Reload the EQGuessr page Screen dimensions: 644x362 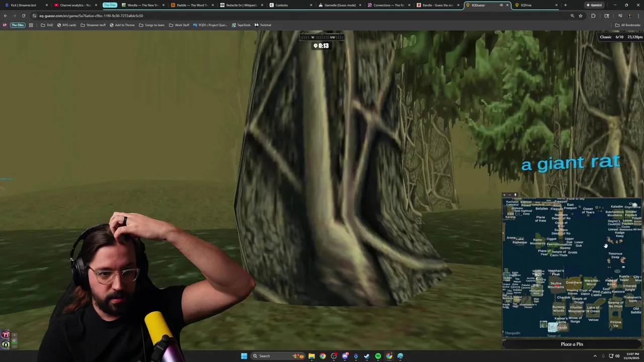[23, 16]
